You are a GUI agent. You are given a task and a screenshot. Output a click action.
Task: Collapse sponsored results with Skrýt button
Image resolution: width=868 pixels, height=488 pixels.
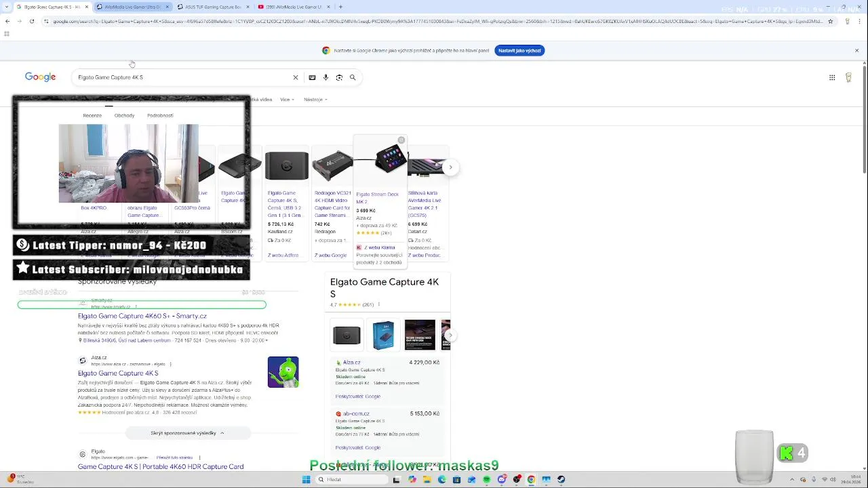pos(188,432)
